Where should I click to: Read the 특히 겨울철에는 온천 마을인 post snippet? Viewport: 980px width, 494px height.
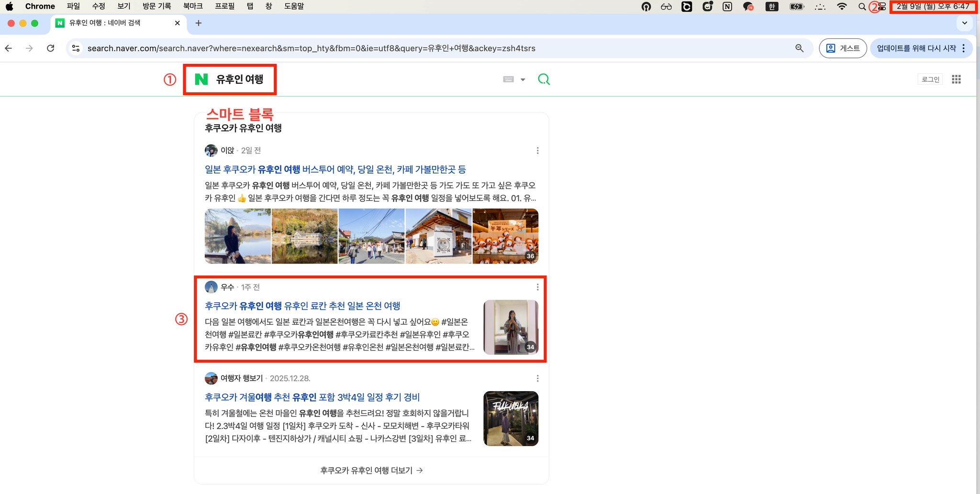[x=338, y=426]
